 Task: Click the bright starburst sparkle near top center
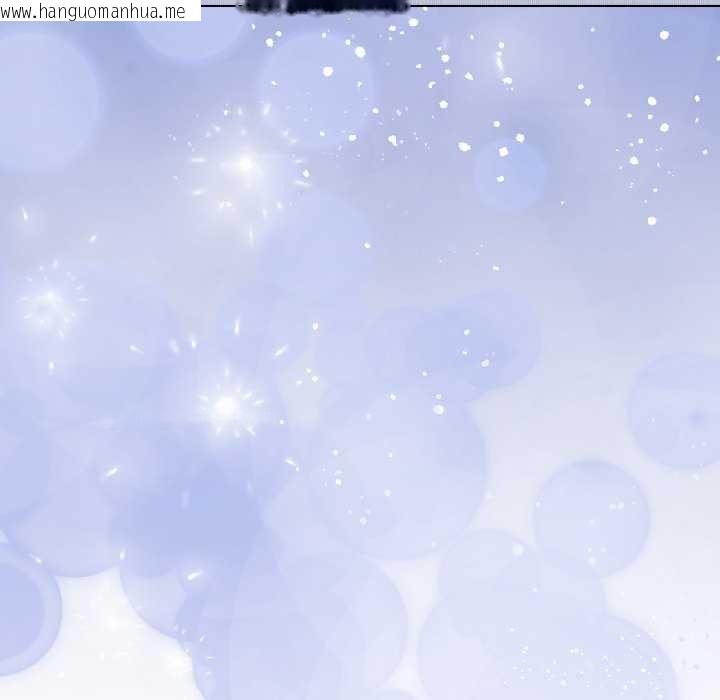[245, 163]
